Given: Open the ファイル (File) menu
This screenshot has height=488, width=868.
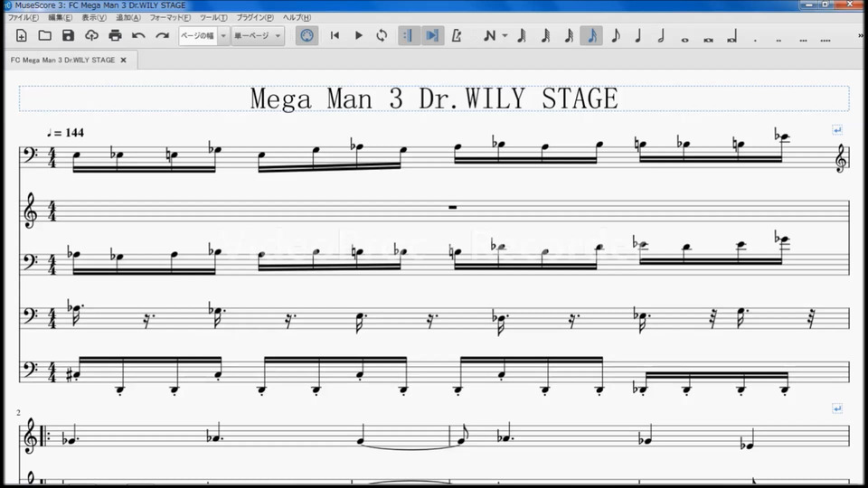Looking at the screenshot, I should pos(24,18).
